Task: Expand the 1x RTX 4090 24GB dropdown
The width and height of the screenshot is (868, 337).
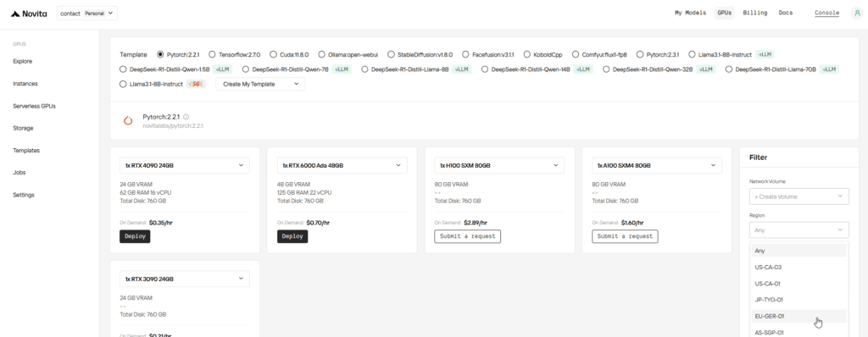Action: (184, 165)
